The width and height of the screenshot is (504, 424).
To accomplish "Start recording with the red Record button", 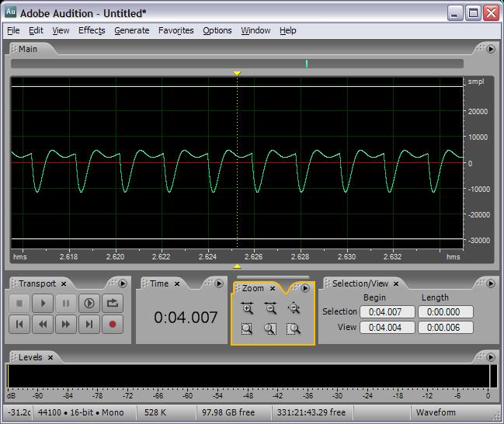I will [113, 325].
